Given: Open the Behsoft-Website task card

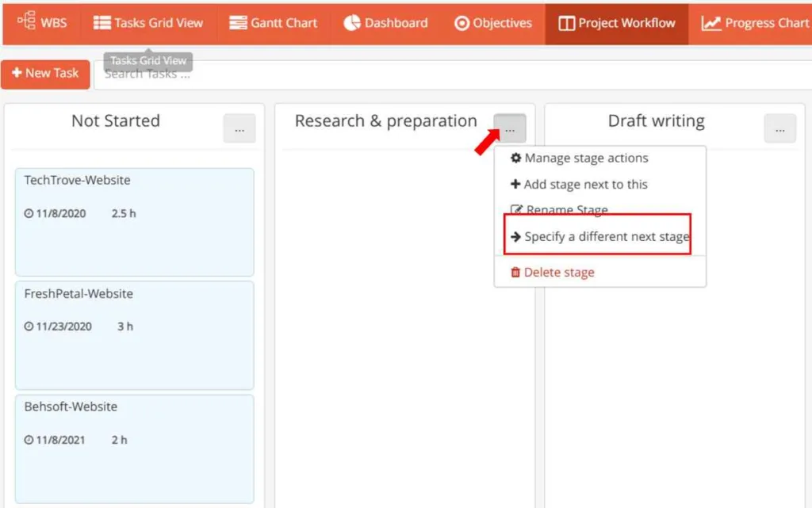Looking at the screenshot, I should (x=135, y=448).
